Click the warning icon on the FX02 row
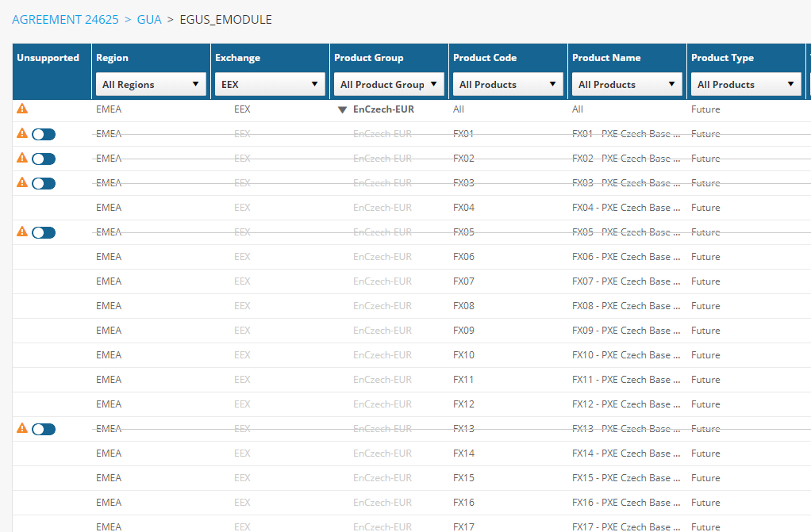811x532 pixels. click(x=22, y=158)
